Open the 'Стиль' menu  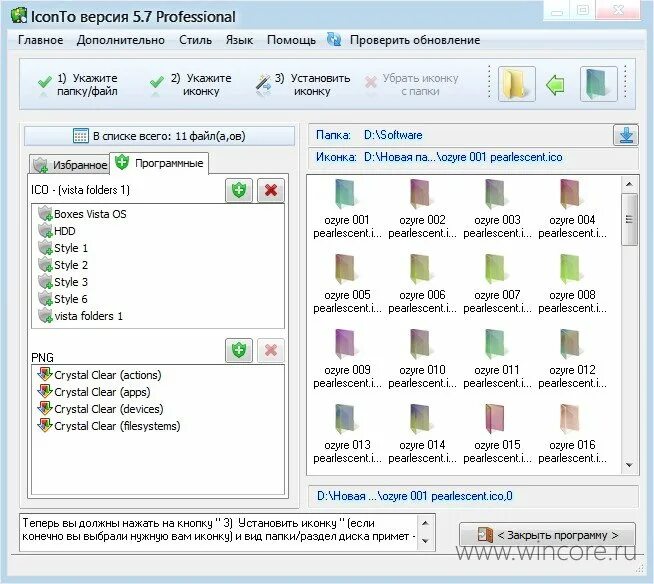(x=195, y=40)
